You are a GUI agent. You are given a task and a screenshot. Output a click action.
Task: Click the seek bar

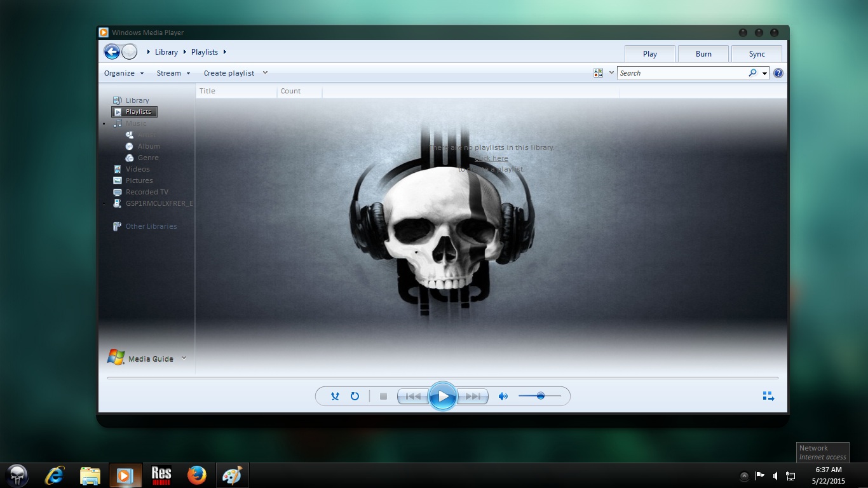point(442,378)
